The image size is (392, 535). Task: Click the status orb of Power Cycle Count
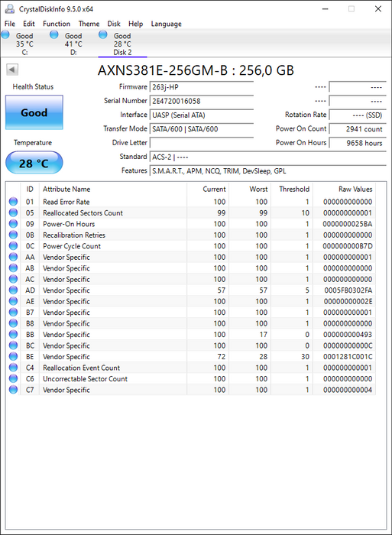(x=13, y=246)
